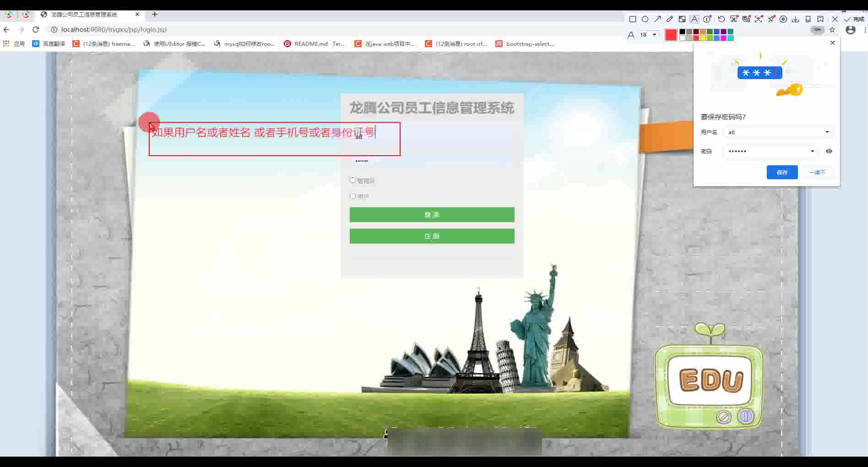Viewport: 868px width, 467px height.
Task: Go back to the previous page
Action: pyautogui.click(x=6, y=30)
